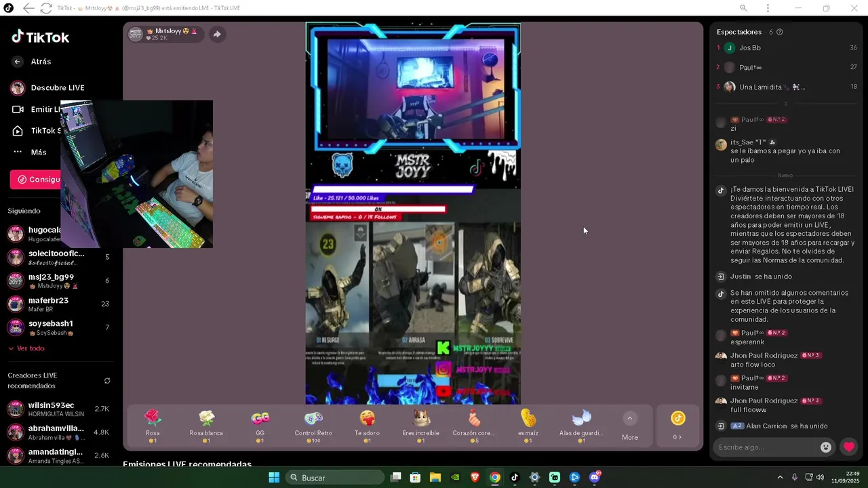Open amandatingles recommended creator
The image size is (868, 488).
58,456
